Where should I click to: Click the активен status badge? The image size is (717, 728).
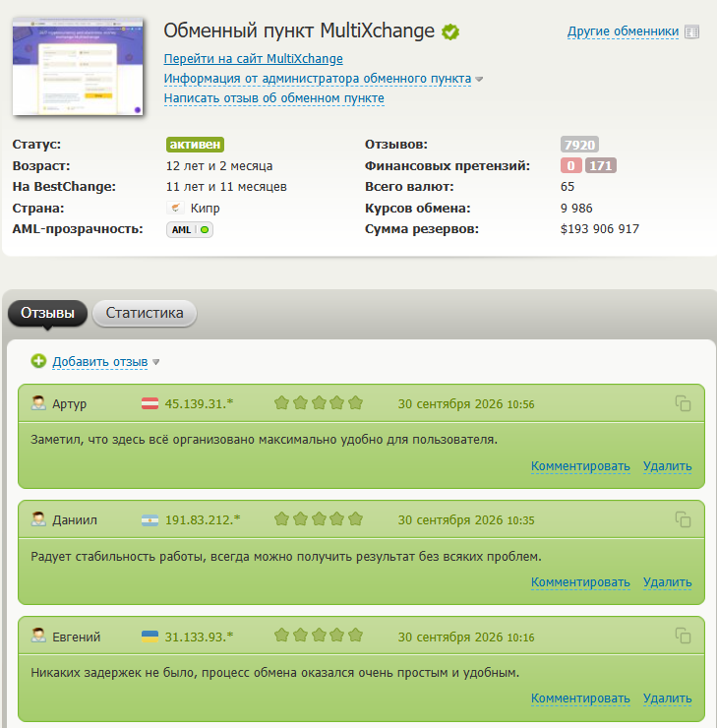point(195,145)
